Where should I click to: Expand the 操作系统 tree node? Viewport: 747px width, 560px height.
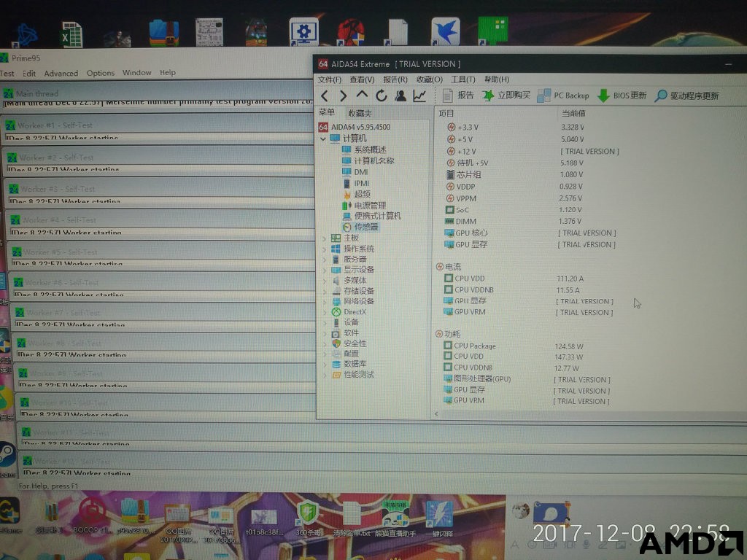325,249
